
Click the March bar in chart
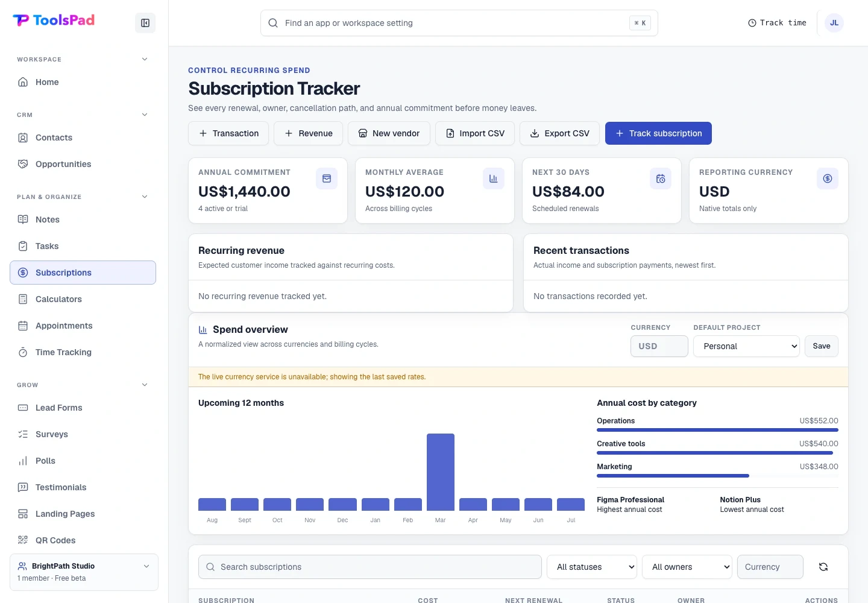[441, 472]
